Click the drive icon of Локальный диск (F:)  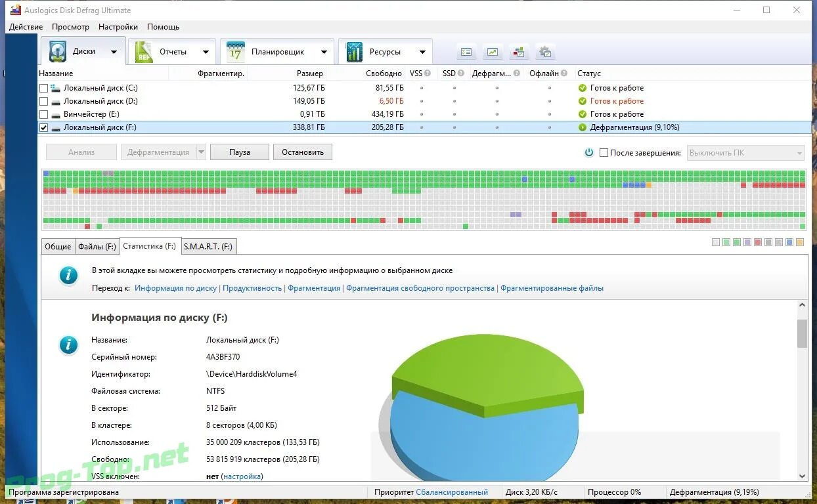point(56,127)
